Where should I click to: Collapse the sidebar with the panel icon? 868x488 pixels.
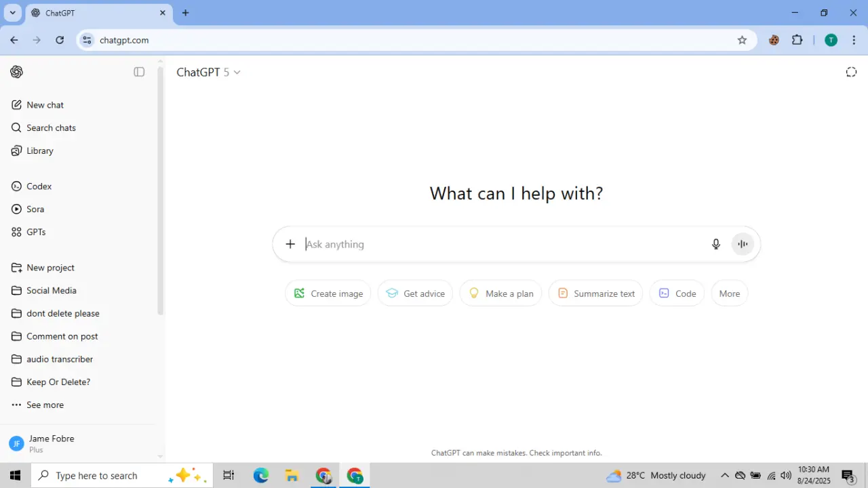coord(139,72)
